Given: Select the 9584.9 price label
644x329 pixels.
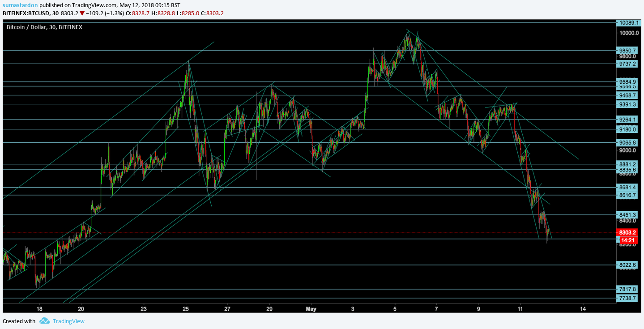Looking at the screenshot, I should [627, 82].
